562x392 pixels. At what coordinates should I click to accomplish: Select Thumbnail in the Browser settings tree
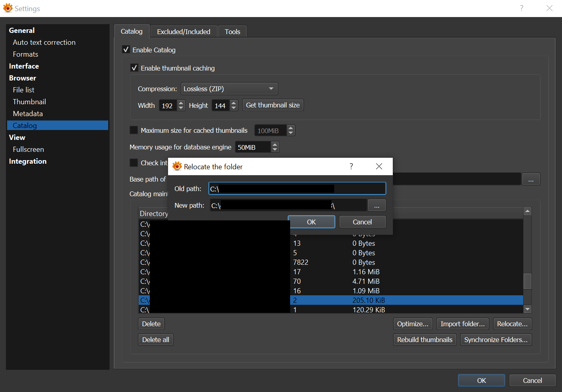click(x=29, y=102)
